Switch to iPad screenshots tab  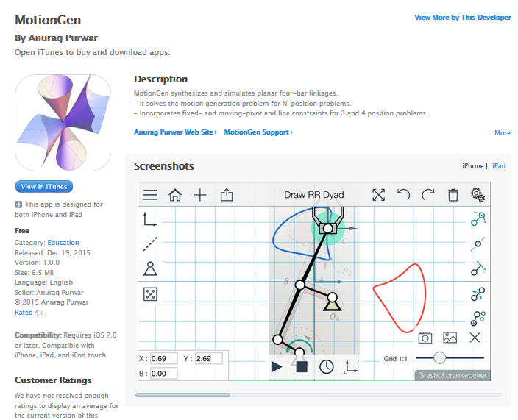pos(499,166)
